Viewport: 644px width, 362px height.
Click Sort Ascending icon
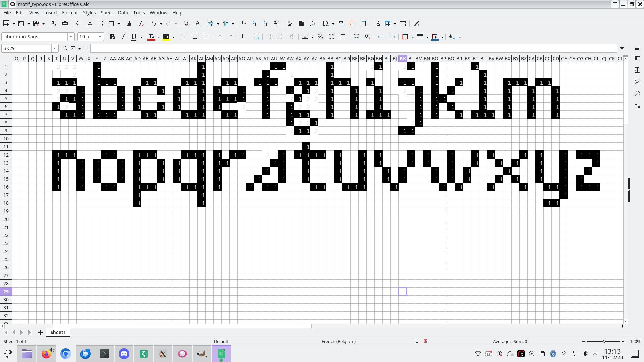(x=254, y=23)
